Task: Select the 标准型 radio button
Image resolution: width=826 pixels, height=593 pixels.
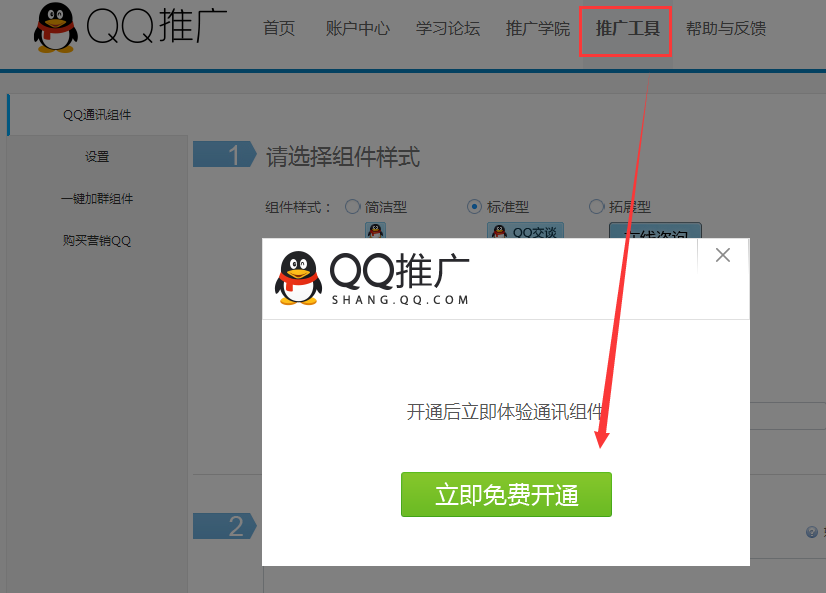Action: point(475,207)
